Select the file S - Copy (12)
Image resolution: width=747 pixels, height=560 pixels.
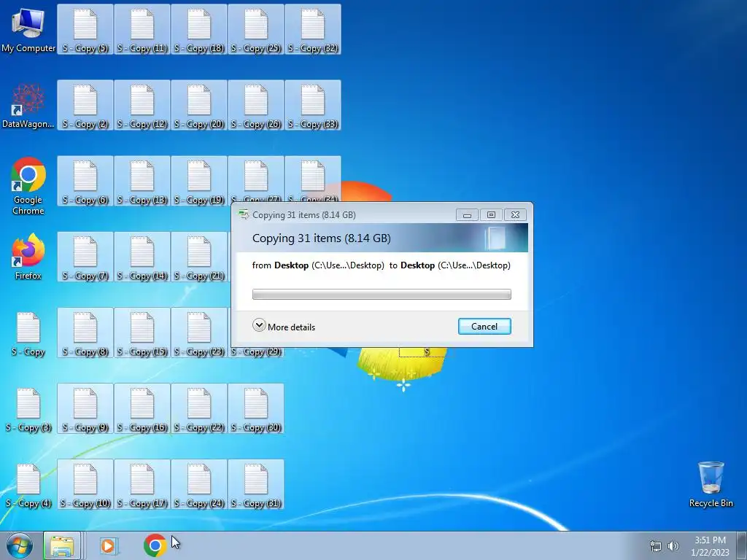click(x=142, y=105)
